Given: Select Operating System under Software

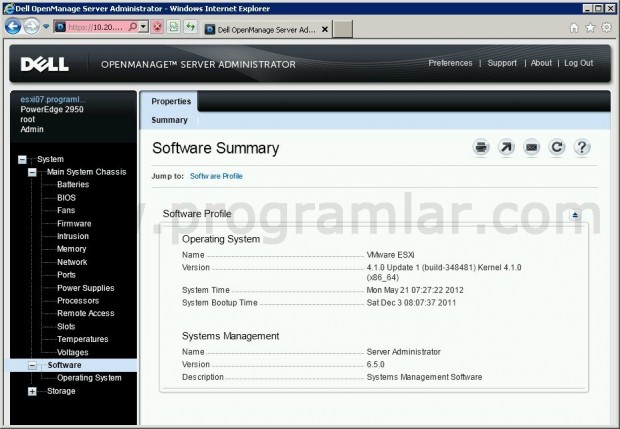Looking at the screenshot, I should tap(89, 378).
